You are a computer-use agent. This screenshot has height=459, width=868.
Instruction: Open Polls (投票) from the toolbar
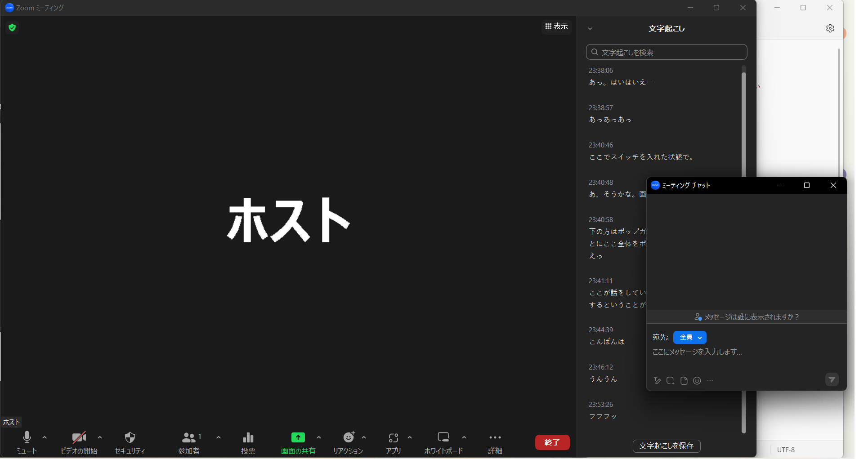(248, 443)
